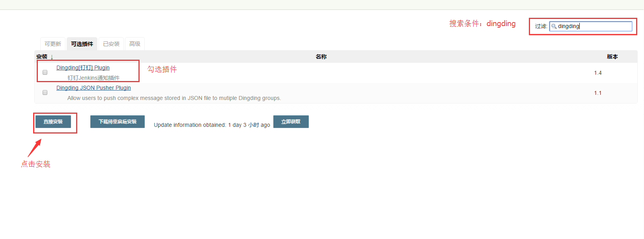
Task: Click the magnifier icon in filter box
Action: pyautogui.click(x=554, y=26)
